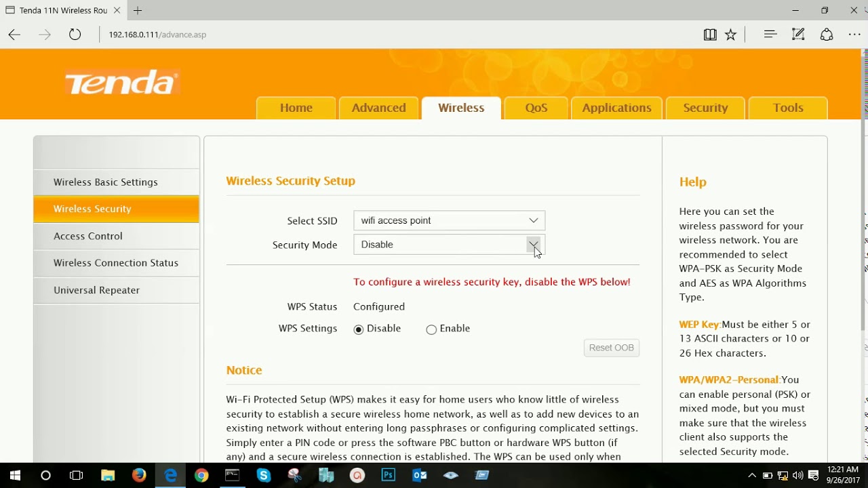Image resolution: width=868 pixels, height=488 pixels.
Task: Select the WPS Enable radio button
Action: [431, 329]
